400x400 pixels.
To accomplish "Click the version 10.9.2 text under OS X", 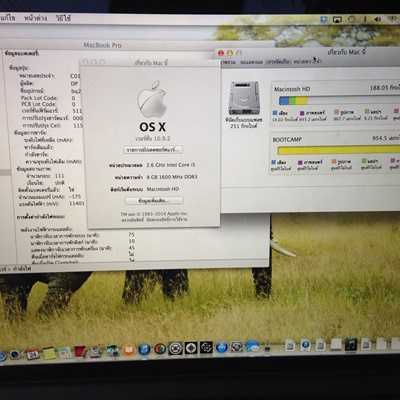I will (x=153, y=138).
